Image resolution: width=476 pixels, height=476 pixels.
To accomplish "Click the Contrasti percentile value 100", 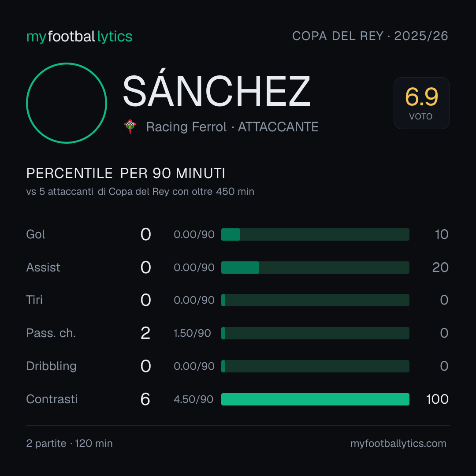I will pos(437,399).
